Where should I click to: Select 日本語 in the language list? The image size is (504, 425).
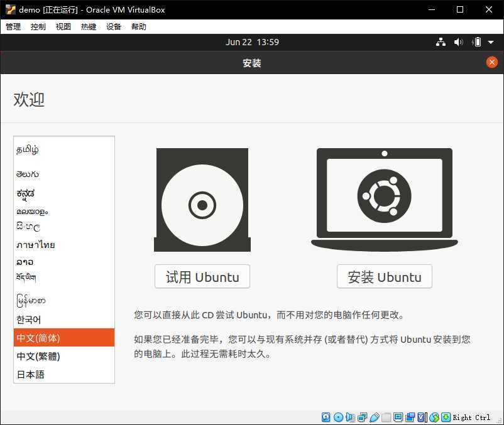(64, 374)
